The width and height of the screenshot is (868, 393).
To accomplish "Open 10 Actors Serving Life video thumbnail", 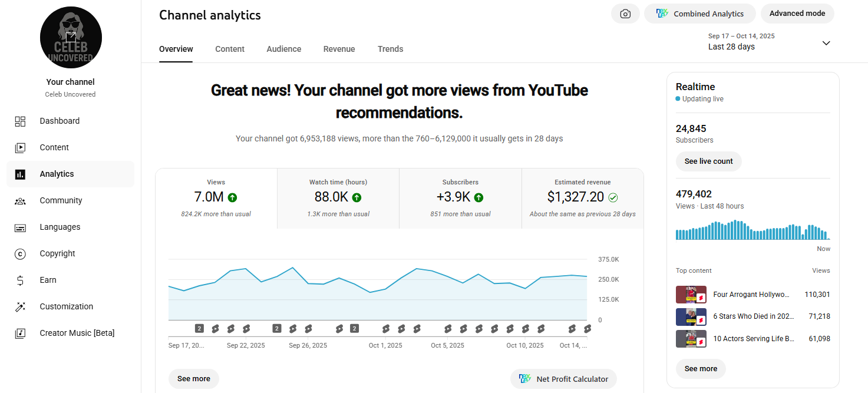I will [x=691, y=339].
